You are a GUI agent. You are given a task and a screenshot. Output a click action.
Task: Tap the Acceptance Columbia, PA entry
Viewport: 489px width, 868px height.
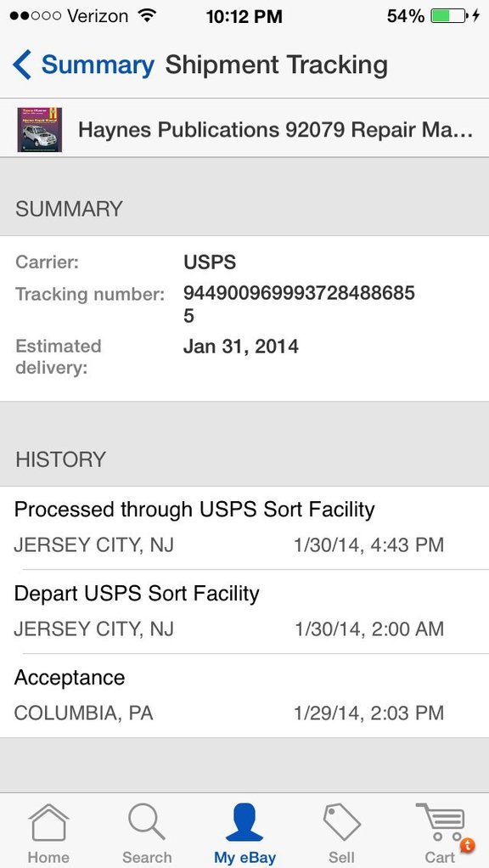coord(244,696)
